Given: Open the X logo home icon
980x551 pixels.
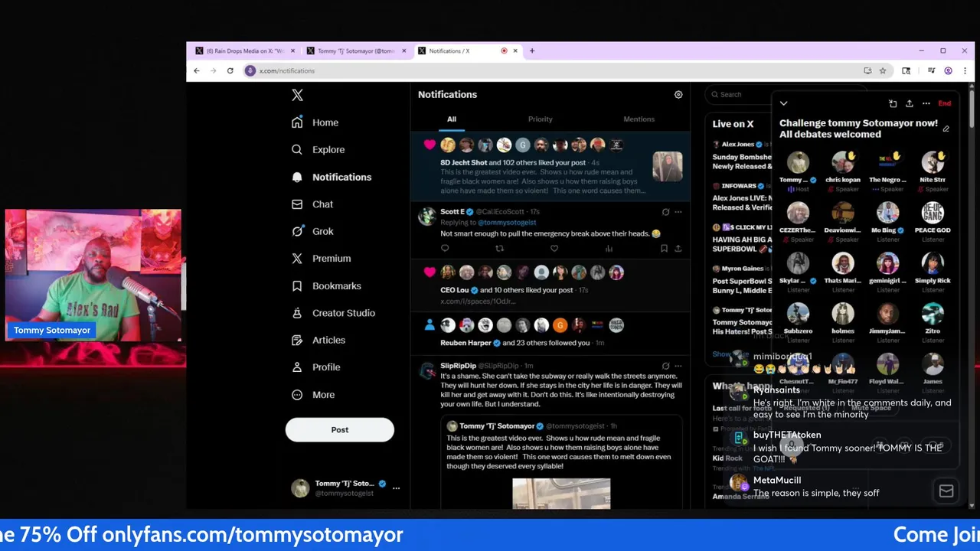Looking at the screenshot, I should (x=297, y=95).
